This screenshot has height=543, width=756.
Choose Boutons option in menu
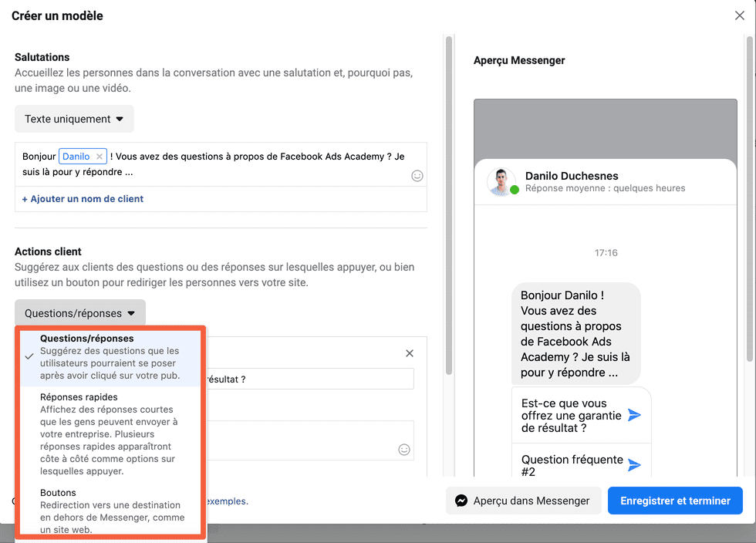click(110, 511)
